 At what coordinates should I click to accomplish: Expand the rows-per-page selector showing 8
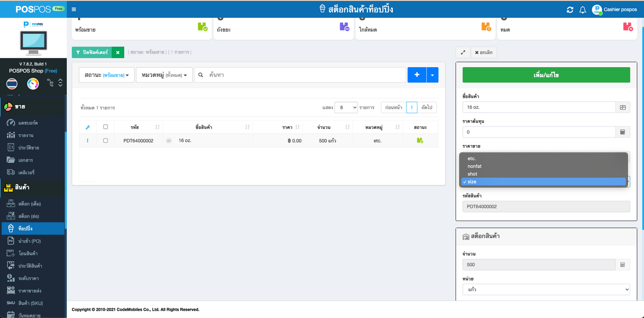346,107
